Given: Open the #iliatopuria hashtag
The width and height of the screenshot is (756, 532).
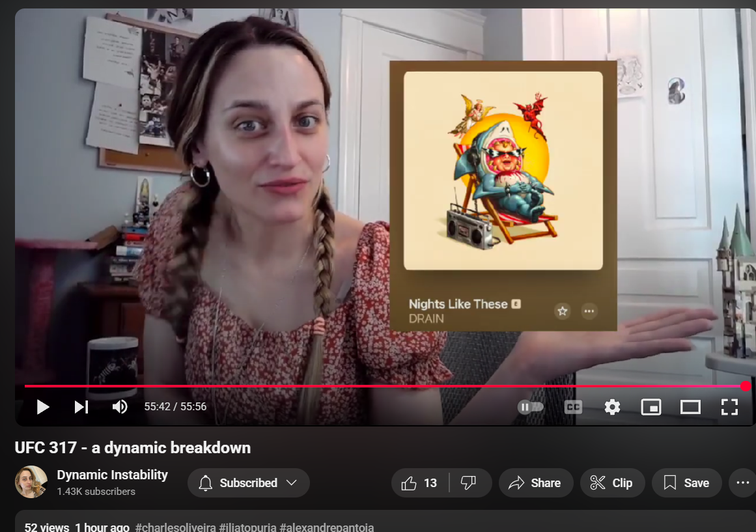Looking at the screenshot, I should pyautogui.click(x=248, y=527).
